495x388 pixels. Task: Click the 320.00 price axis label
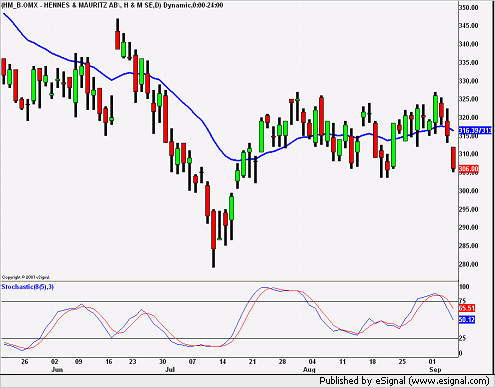tap(468, 117)
